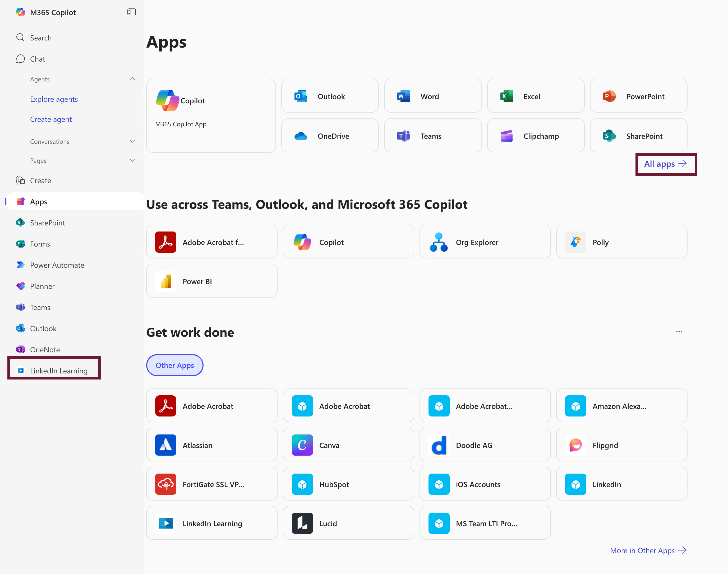Open Adobe Acrobat with red icon
This screenshot has width=728, height=574.
coord(212,406)
